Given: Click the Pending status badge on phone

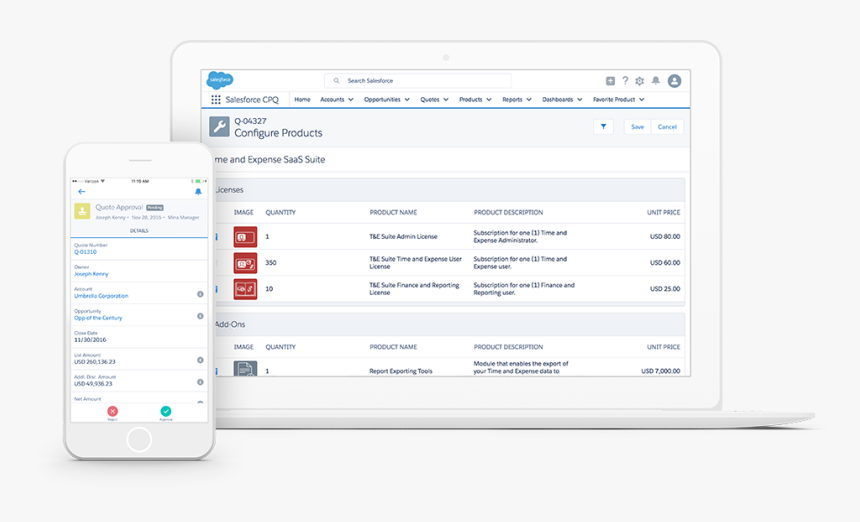Looking at the screenshot, I should tap(155, 208).
